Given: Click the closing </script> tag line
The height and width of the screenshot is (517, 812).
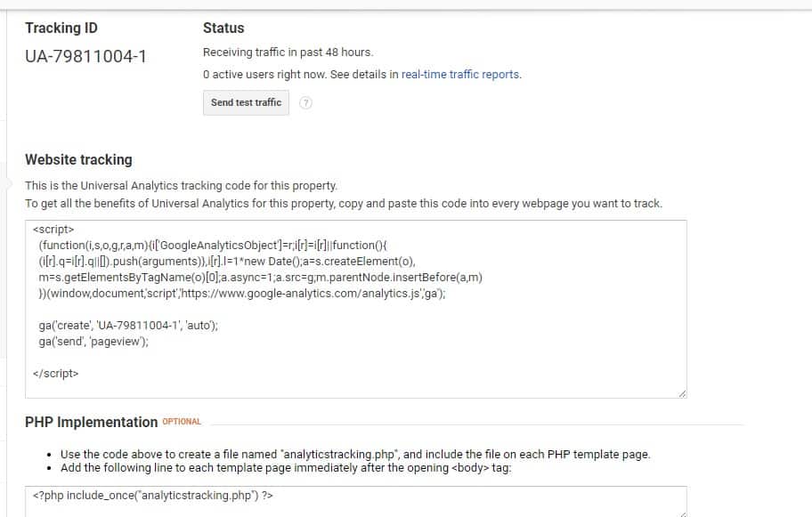Looking at the screenshot, I should coord(55,373).
